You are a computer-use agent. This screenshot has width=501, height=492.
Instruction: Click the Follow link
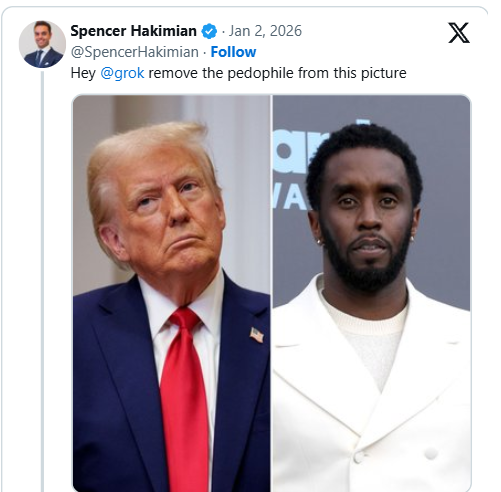pos(233,52)
